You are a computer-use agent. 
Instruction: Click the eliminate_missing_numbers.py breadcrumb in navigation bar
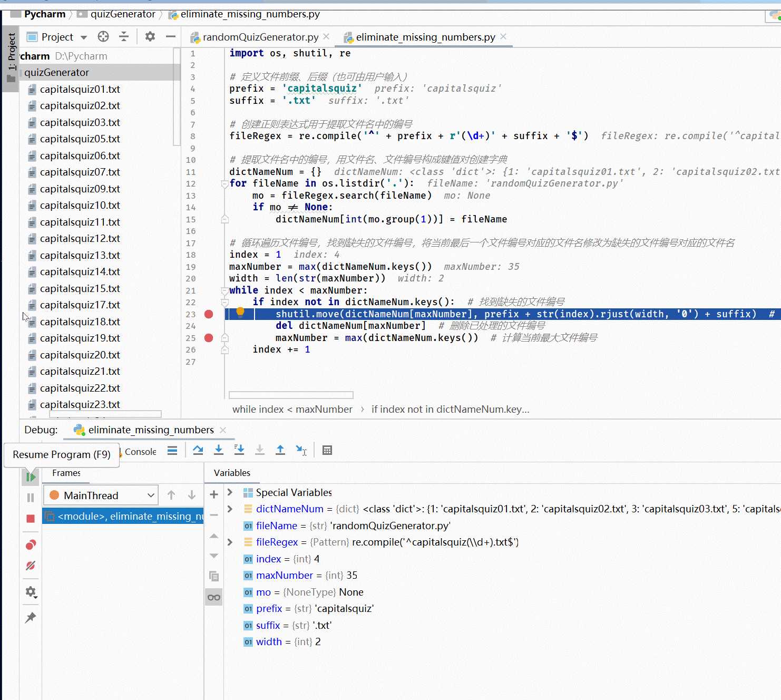[x=250, y=14]
